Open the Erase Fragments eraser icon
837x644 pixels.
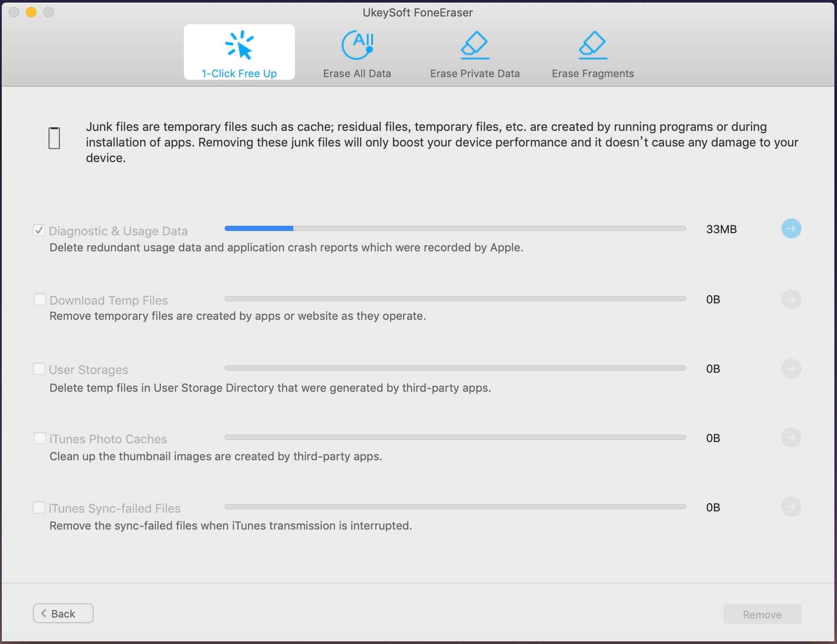click(592, 45)
